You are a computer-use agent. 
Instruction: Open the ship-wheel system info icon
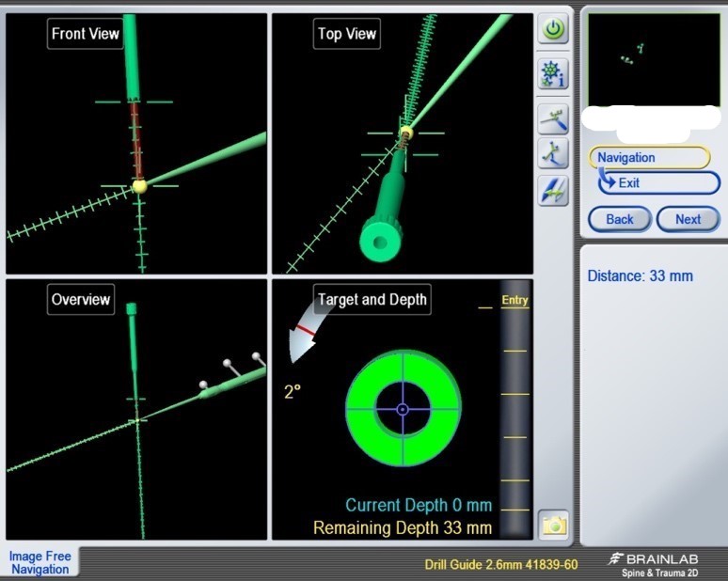pos(553,73)
